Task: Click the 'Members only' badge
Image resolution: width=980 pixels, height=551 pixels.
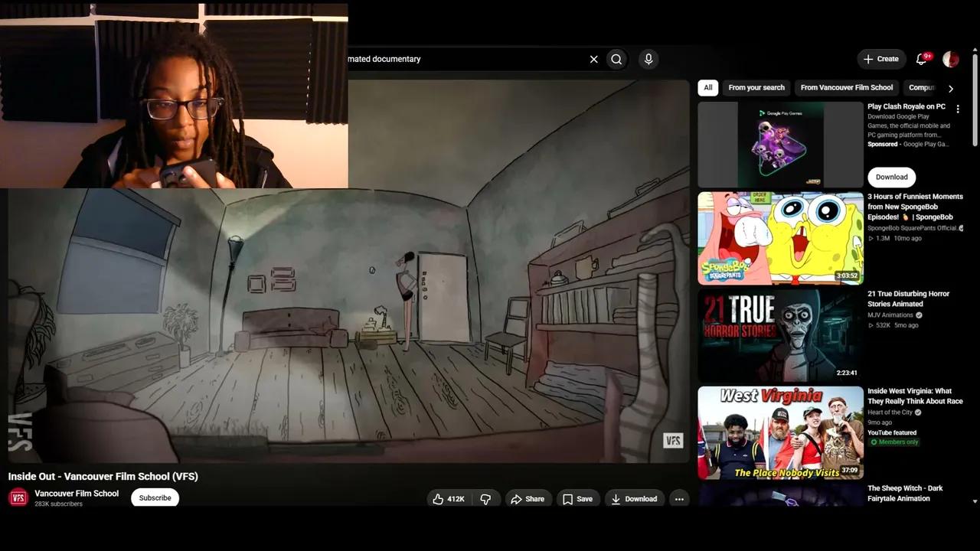Action: click(895, 442)
